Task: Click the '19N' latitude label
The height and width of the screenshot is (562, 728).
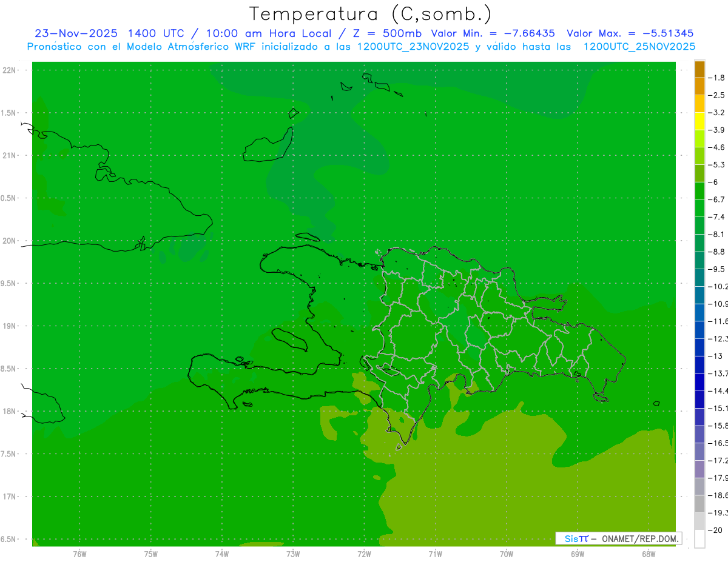Action: pos(9,326)
